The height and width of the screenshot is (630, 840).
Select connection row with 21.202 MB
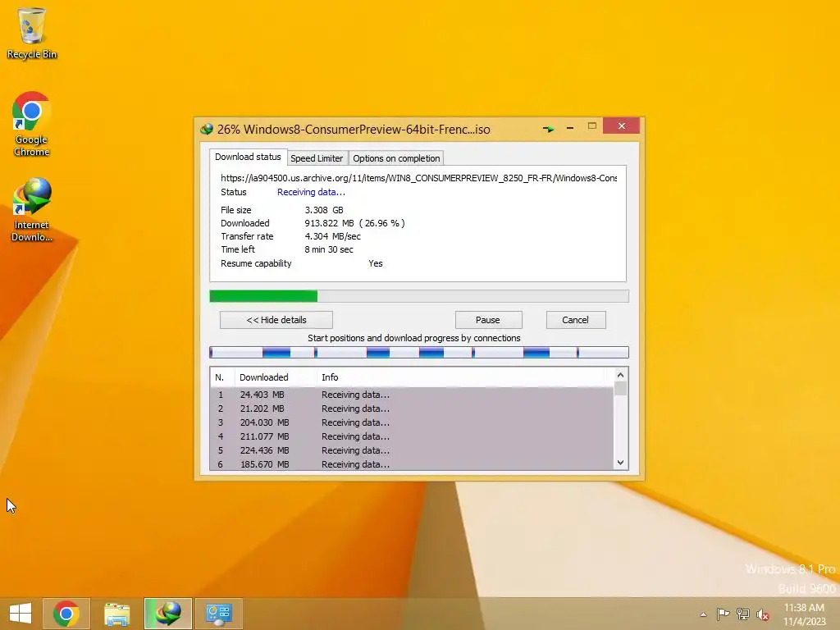tap(412, 409)
